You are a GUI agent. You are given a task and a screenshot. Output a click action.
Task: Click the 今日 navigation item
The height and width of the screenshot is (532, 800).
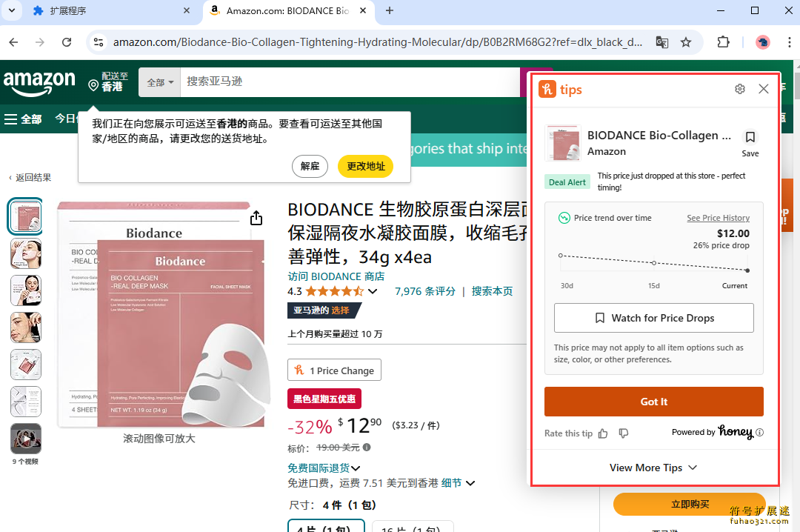coord(65,119)
